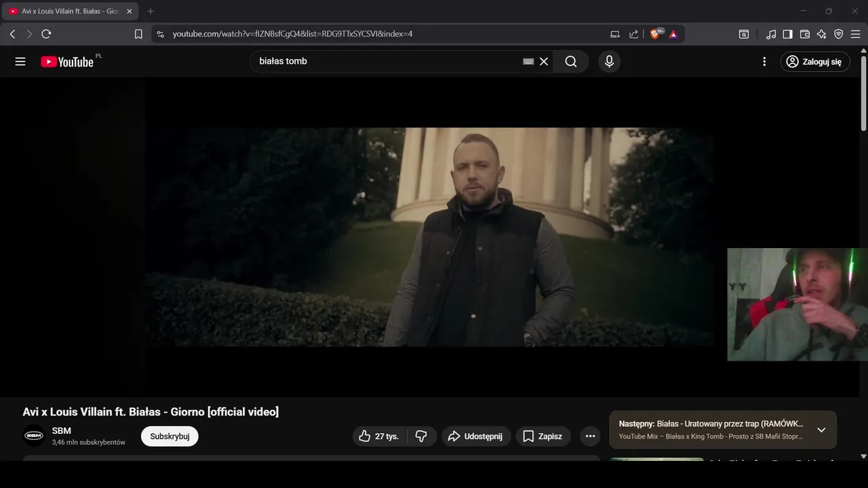Click the Udostępnij share button
The width and height of the screenshot is (868, 488).
[x=476, y=436]
